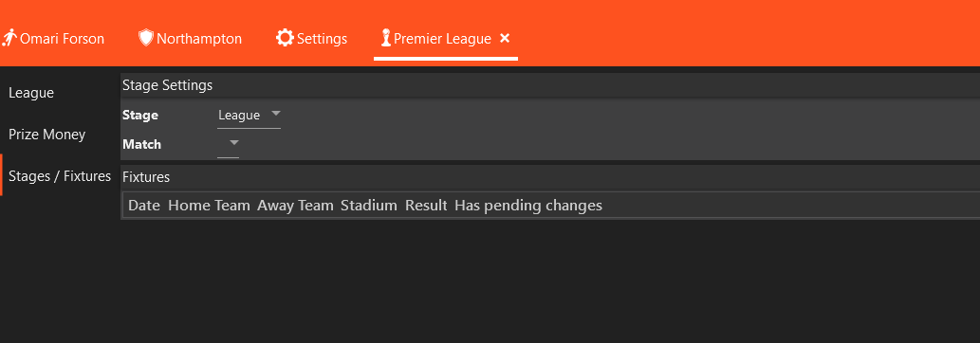This screenshot has height=343, width=980.
Task: Close the Premier League tab
Action: click(505, 38)
